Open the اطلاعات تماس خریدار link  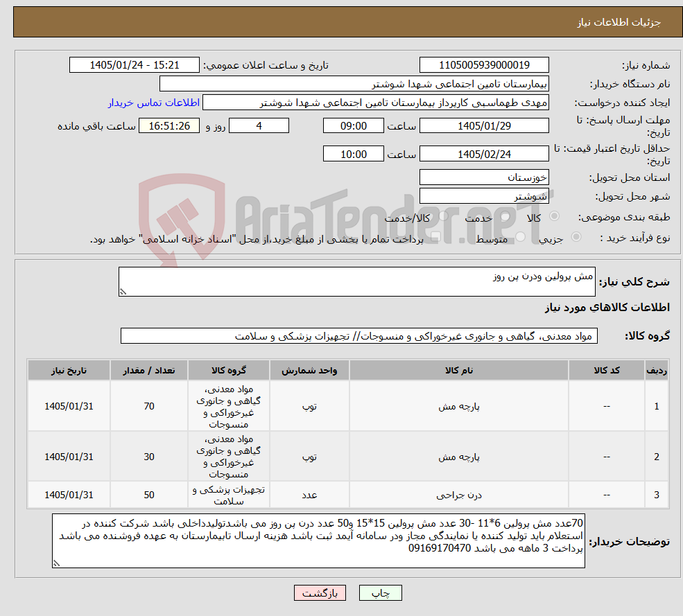pyautogui.click(x=154, y=103)
